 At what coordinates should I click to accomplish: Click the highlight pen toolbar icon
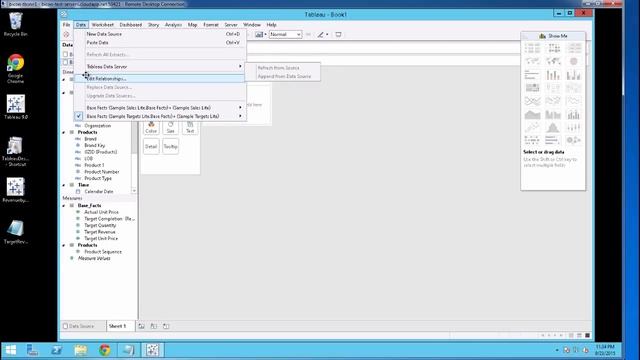pos(321,35)
